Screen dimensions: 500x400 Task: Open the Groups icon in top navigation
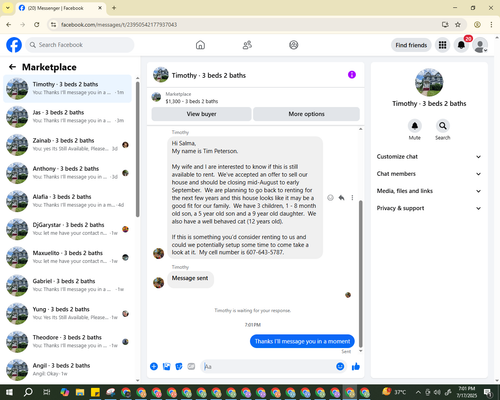(x=294, y=45)
